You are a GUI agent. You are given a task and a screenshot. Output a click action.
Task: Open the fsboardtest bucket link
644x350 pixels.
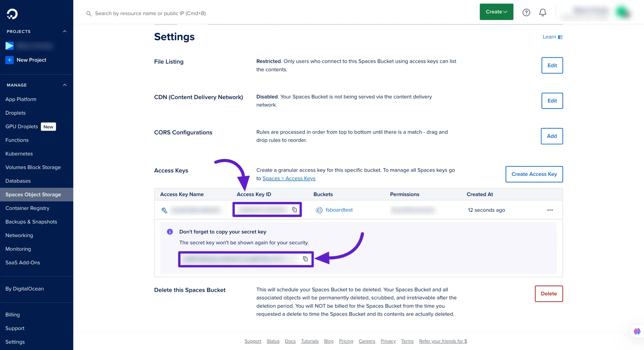point(339,210)
